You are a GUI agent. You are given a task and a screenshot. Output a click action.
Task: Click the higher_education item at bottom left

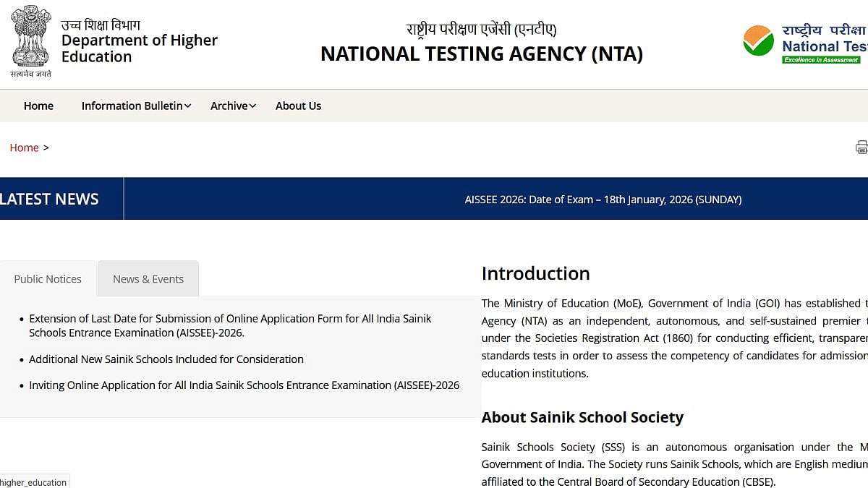(34, 481)
